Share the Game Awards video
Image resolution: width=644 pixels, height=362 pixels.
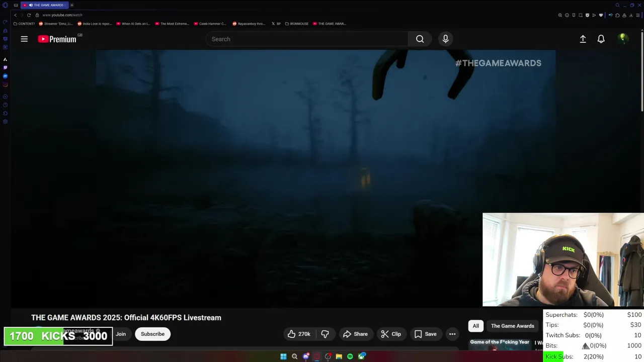point(355,334)
